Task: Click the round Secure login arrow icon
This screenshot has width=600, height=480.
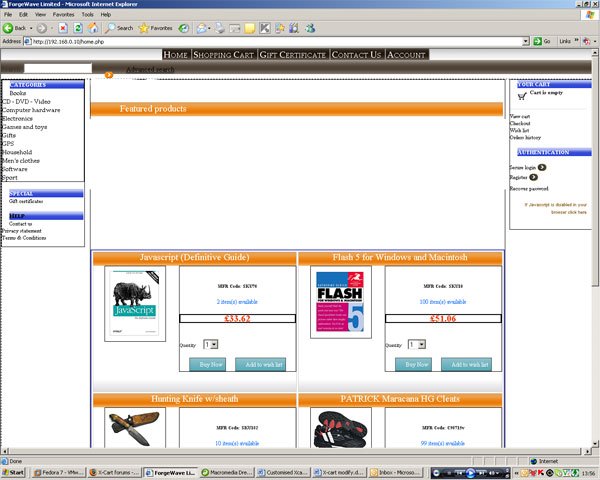Action: tap(542, 167)
